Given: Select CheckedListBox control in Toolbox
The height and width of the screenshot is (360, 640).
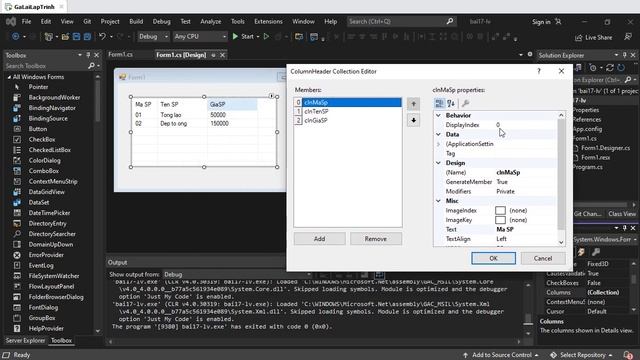Looking at the screenshot, I should tap(49, 150).
